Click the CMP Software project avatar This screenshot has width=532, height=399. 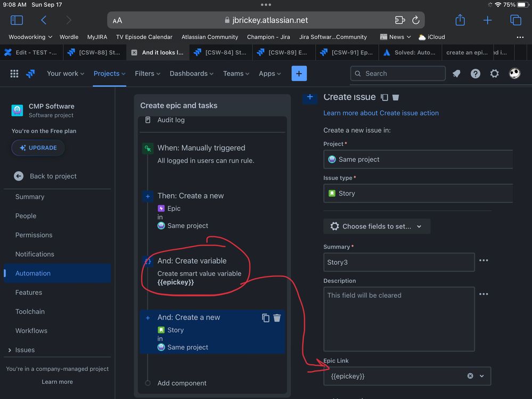tap(17, 110)
